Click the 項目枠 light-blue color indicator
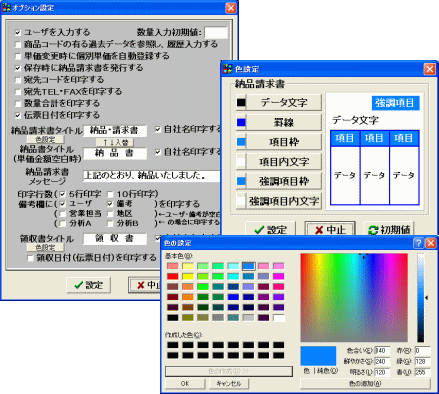Screen dimensions: 439x394 241,142
